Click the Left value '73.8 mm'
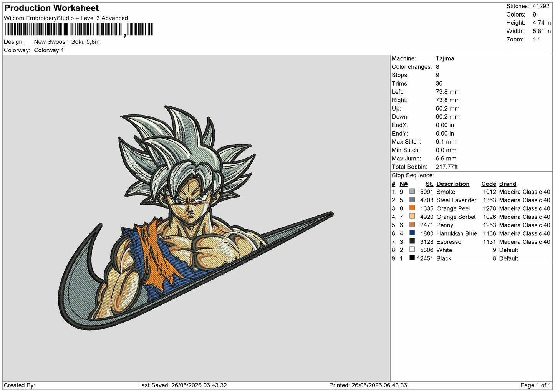Viewport: 555px width, 392px height. tap(447, 92)
